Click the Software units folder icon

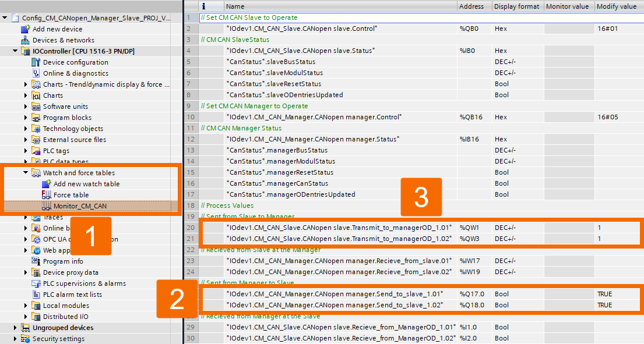pyautogui.click(x=36, y=106)
